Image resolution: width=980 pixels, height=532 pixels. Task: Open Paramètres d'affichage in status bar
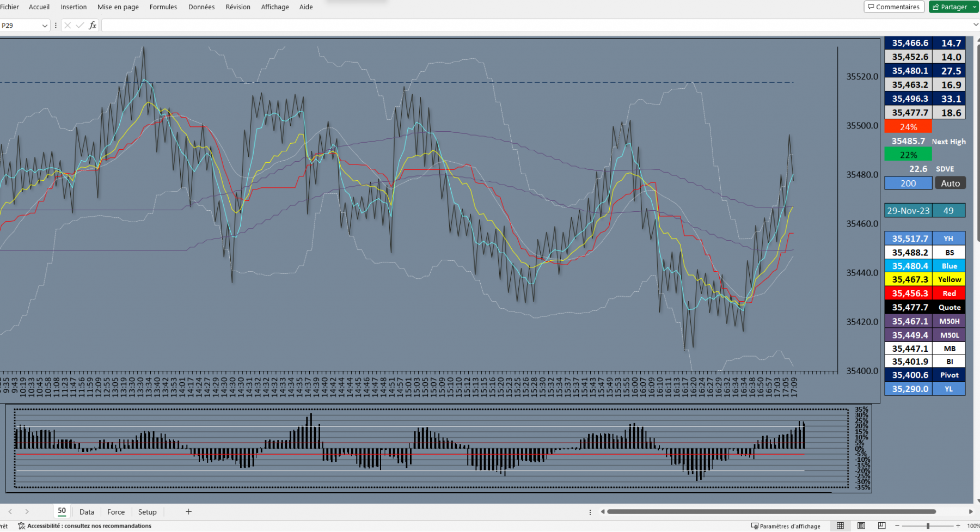(x=786, y=526)
